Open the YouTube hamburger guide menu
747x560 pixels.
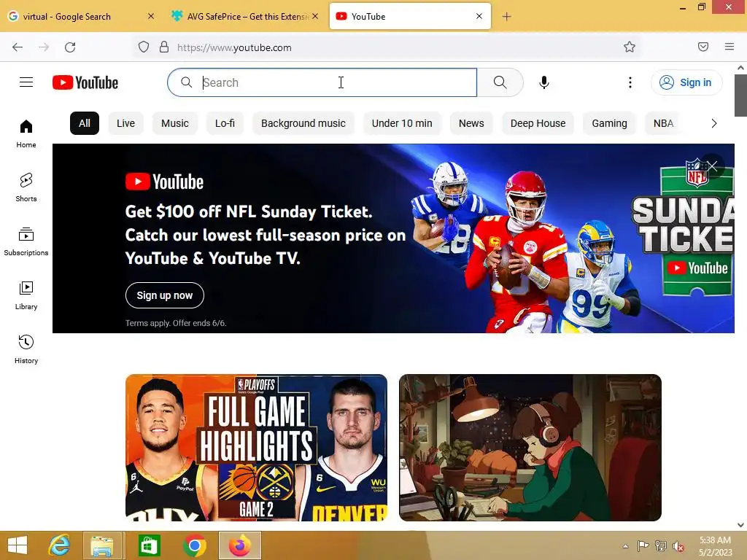[x=26, y=82]
